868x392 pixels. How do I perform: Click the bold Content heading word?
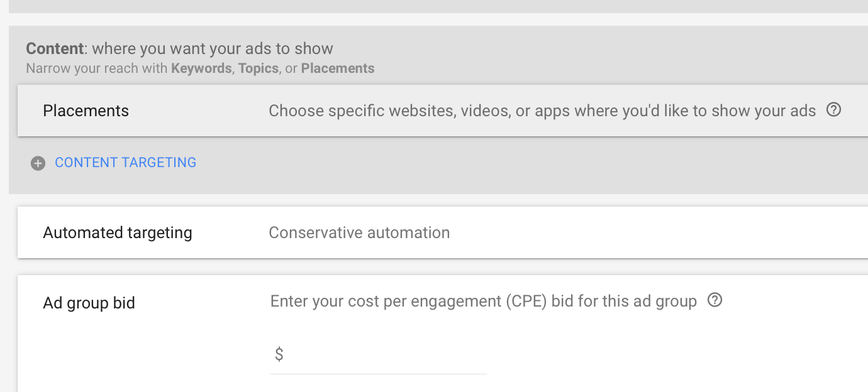point(55,48)
